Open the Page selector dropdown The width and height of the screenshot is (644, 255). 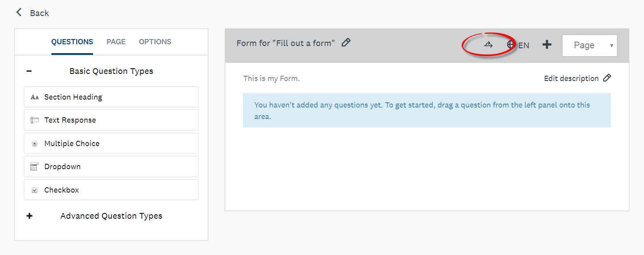tap(589, 45)
